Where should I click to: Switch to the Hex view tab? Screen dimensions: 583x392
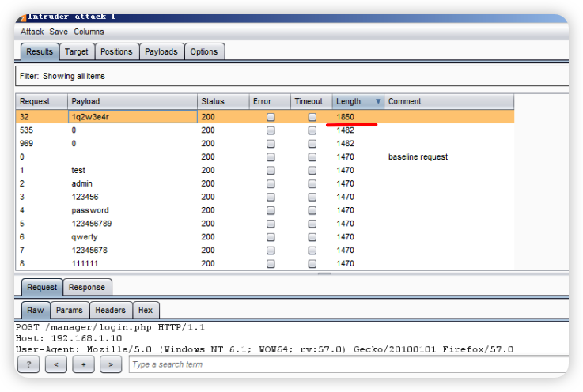tap(145, 311)
